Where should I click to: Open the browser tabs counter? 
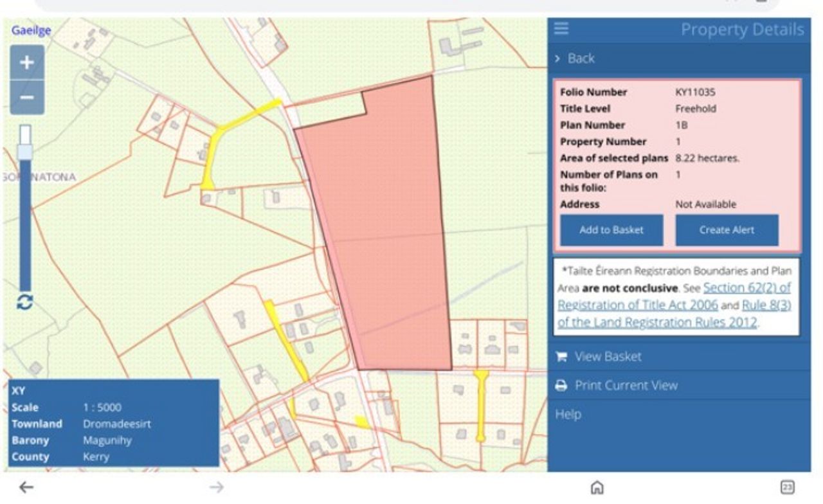coord(787,488)
